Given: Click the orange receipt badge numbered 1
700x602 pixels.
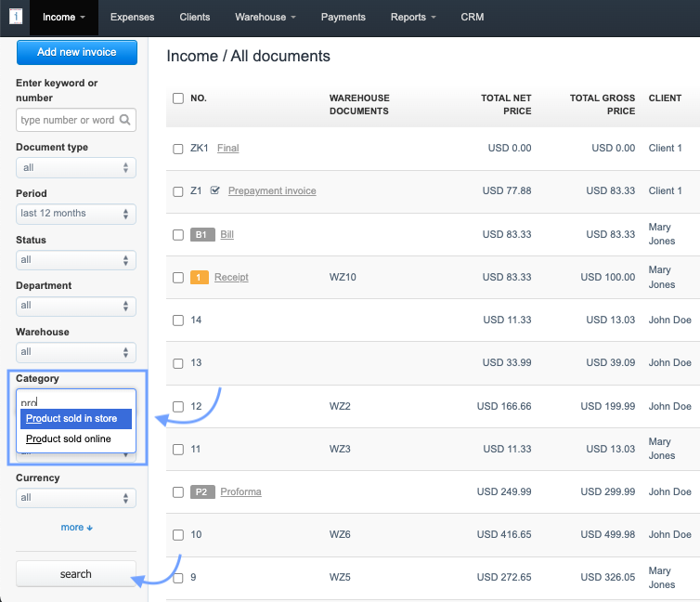Looking at the screenshot, I should coord(200,278).
